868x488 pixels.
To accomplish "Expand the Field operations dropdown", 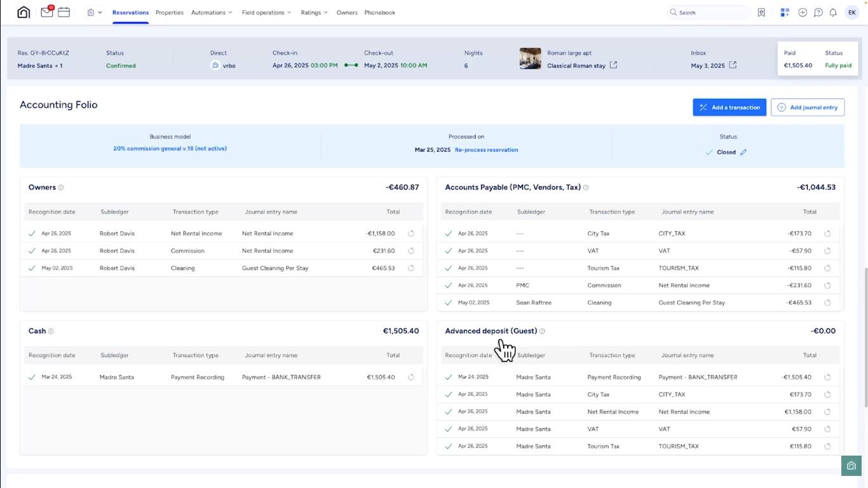I will 266,13.
